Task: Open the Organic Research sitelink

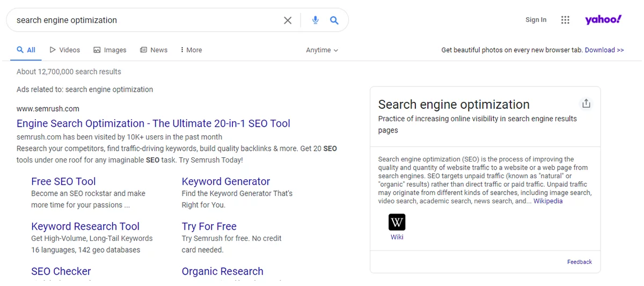Action: coord(223,272)
